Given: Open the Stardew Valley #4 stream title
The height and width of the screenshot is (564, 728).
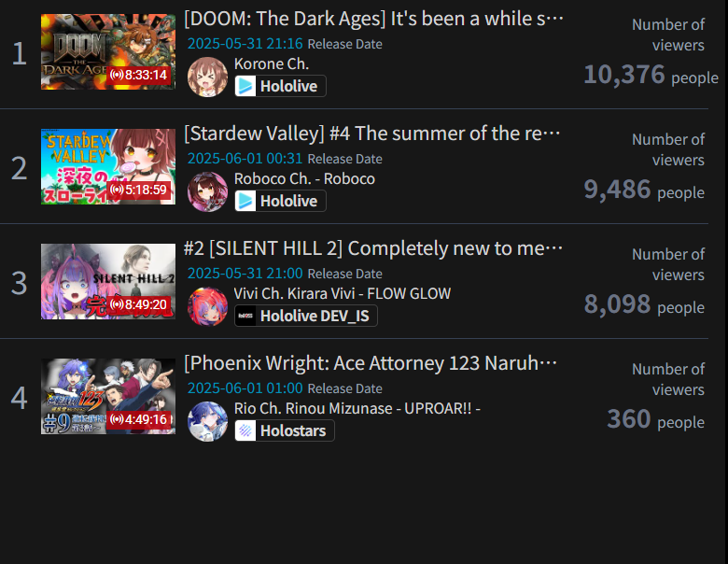Looking at the screenshot, I should [x=371, y=134].
